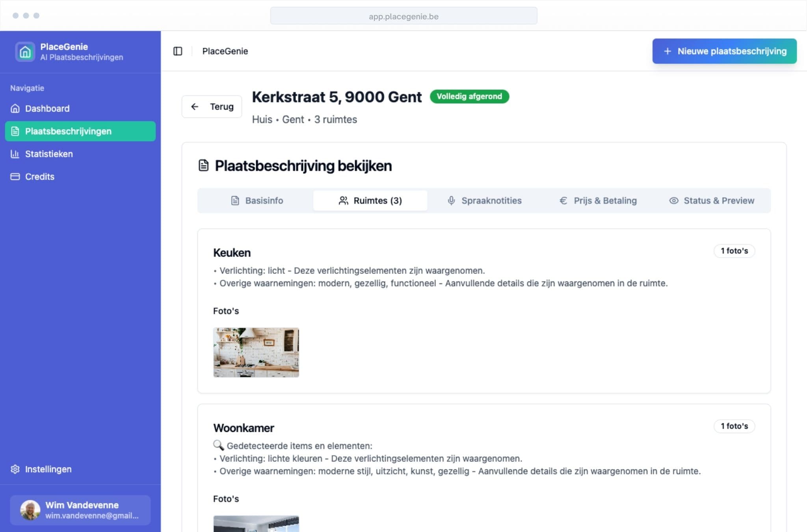Switch to Prijs & Betaling tab
Screen dimensions: 807x532
[x=598, y=201]
